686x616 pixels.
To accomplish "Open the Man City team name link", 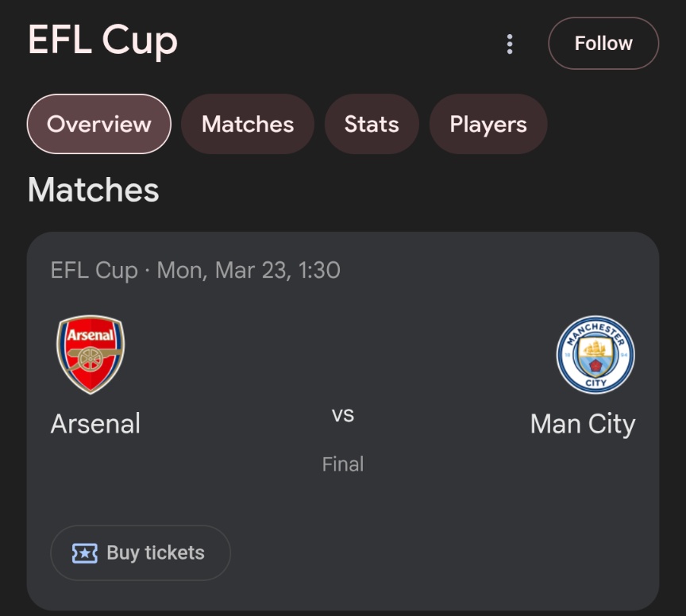I will pos(583,424).
